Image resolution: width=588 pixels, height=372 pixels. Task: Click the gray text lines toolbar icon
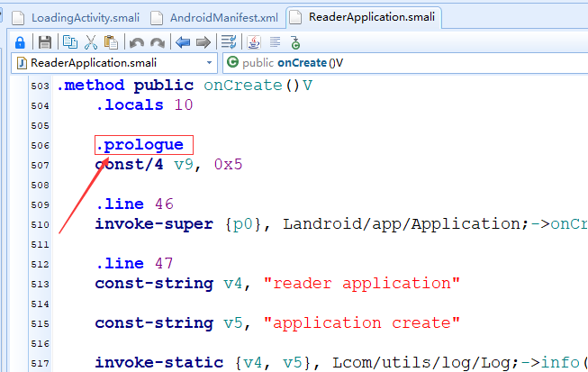[x=275, y=42]
